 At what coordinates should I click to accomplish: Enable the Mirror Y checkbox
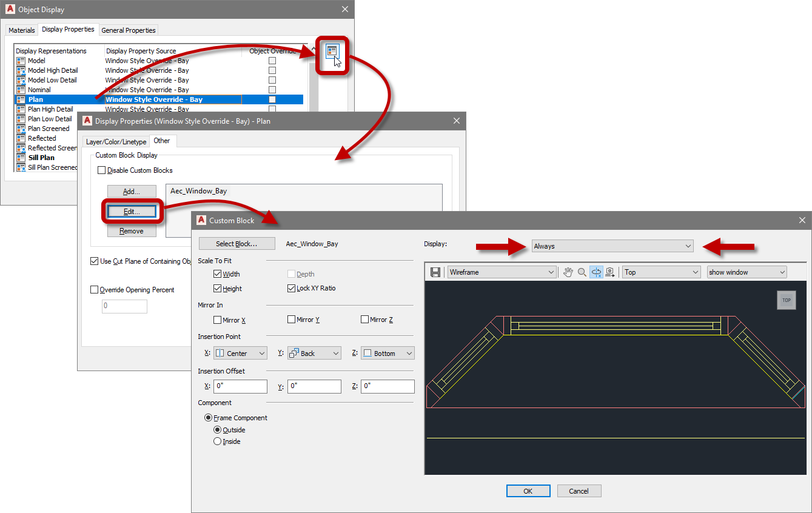click(291, 320)
